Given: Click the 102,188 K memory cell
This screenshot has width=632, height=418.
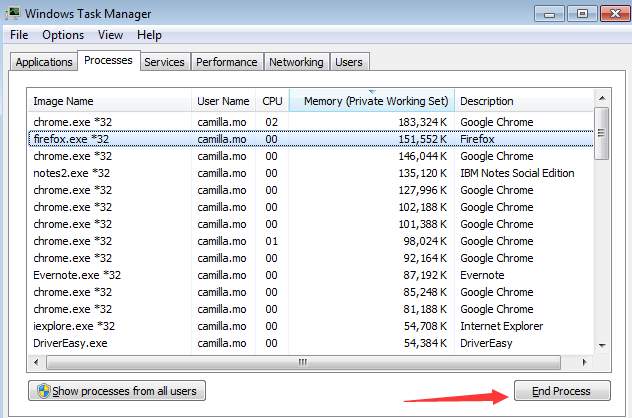Looking at the screenshot, I should (x=423, y=207).
